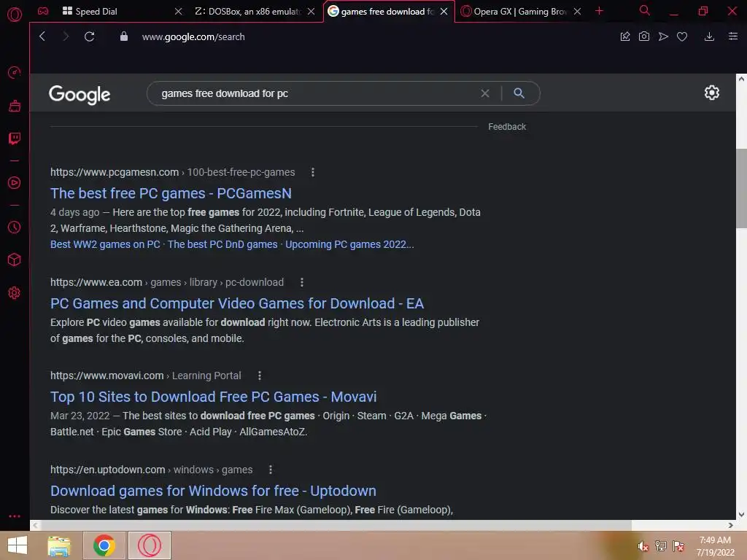Open My Flow send icon
The height and width of the screenshot is (560, 747).
(x=663, y=36)
